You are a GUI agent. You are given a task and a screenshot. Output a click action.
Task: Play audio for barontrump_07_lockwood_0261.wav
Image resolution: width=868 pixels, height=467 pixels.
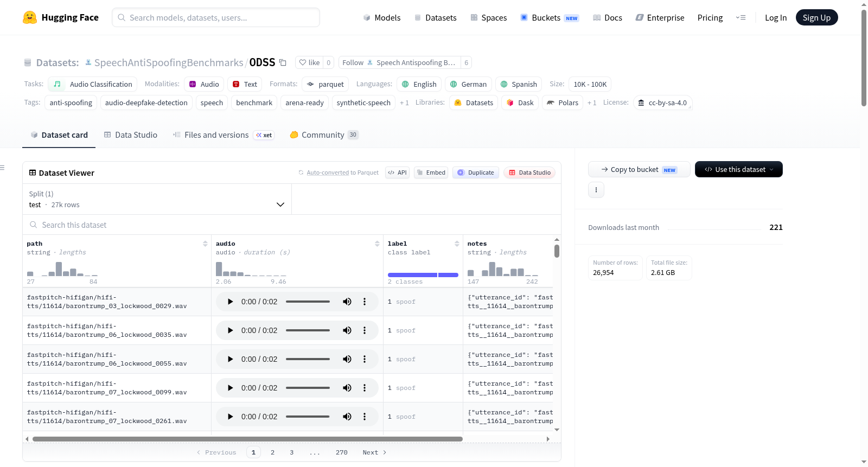click(x=230, y=417)
